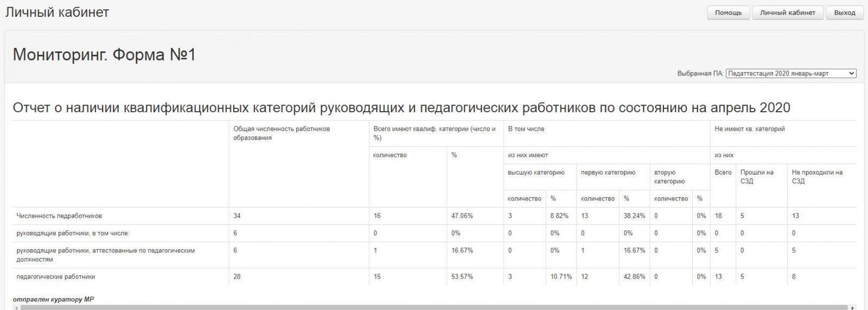Viewport: 868px width, 310px height.
Task: Click the horizontal scrollbar left arrow
Action: (16, 307)
